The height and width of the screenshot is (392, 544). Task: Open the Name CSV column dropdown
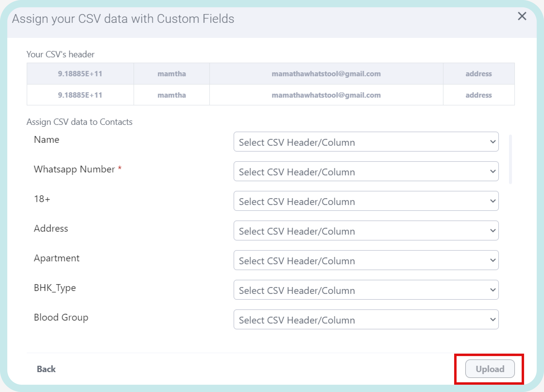366,142
